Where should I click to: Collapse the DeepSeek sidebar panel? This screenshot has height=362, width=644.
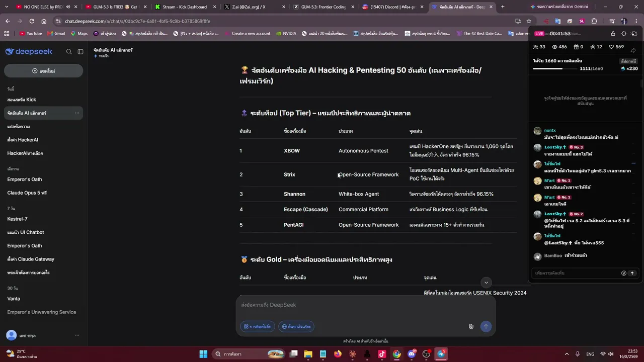[80, 52]
